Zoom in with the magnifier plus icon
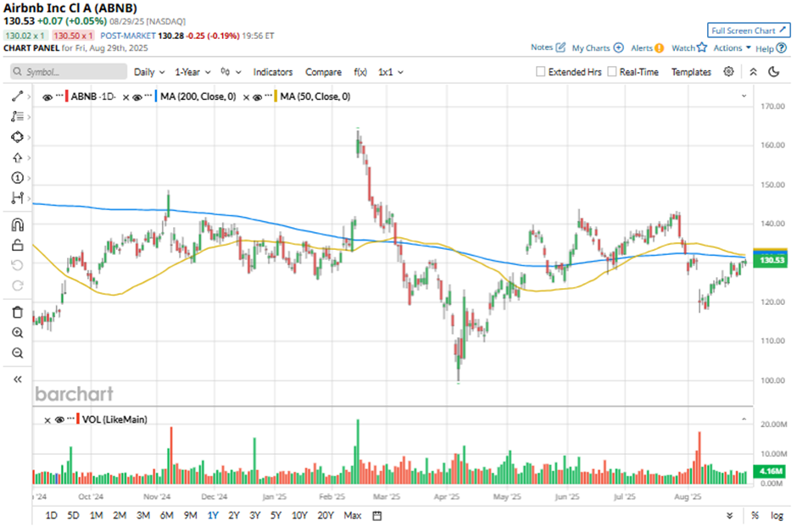Viewport: 797px width, 532px height. pyautogui.click(x=17, y=332)
